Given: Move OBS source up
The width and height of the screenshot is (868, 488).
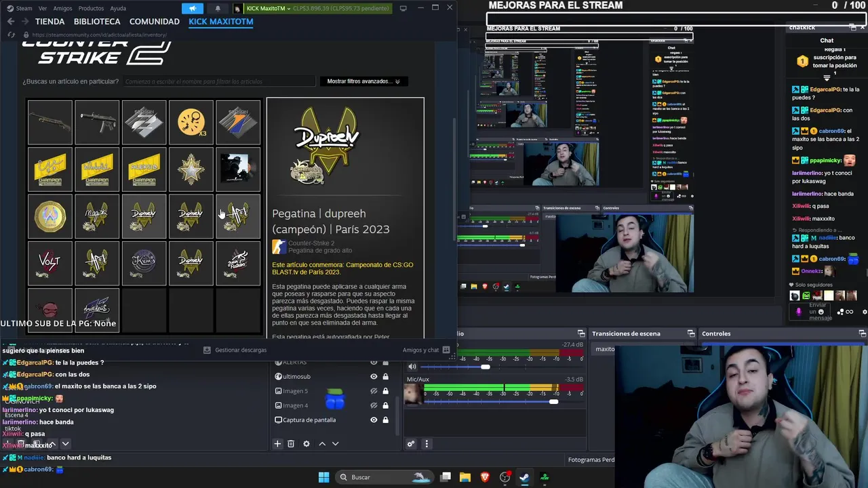Looking at the screenshot, I should [322, 443].
